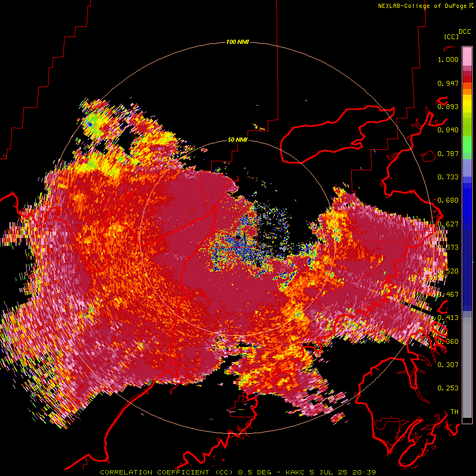The image size is (476, 476).
Task: Click the 100 NMI range ring label
Action: pyautogui.click(x=237, y=42)
